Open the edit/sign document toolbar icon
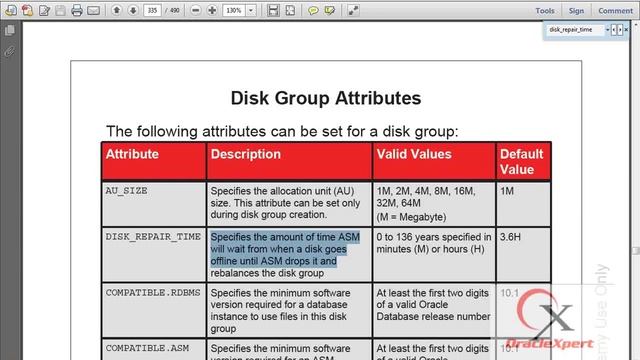This screenshot has width=640, height=360. (44, 10)
